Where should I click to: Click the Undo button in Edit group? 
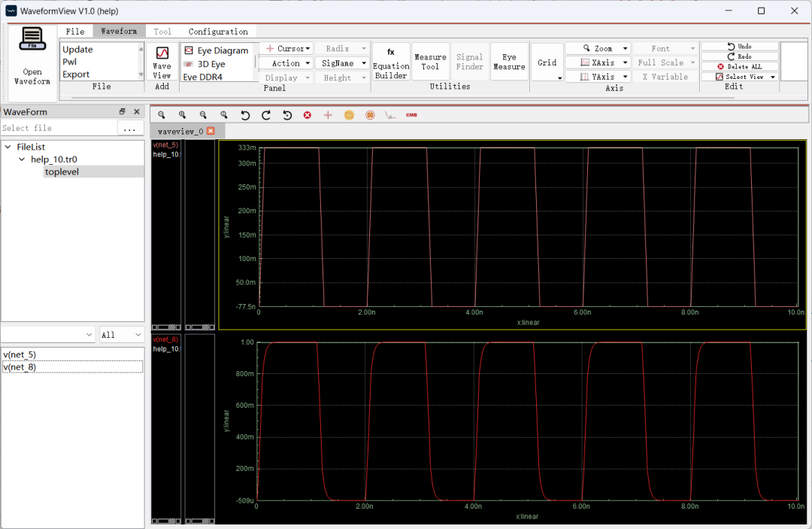(740, 46)
